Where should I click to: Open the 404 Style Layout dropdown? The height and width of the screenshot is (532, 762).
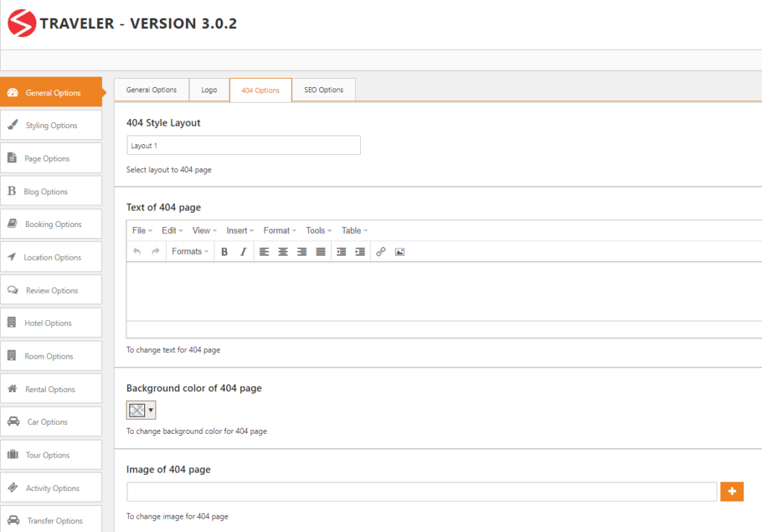click(243, 146)
